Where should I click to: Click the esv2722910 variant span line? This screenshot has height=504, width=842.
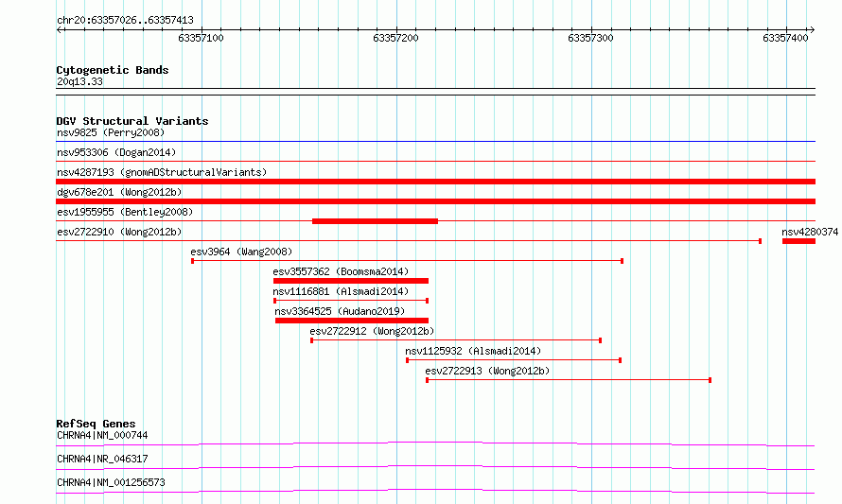409,241
